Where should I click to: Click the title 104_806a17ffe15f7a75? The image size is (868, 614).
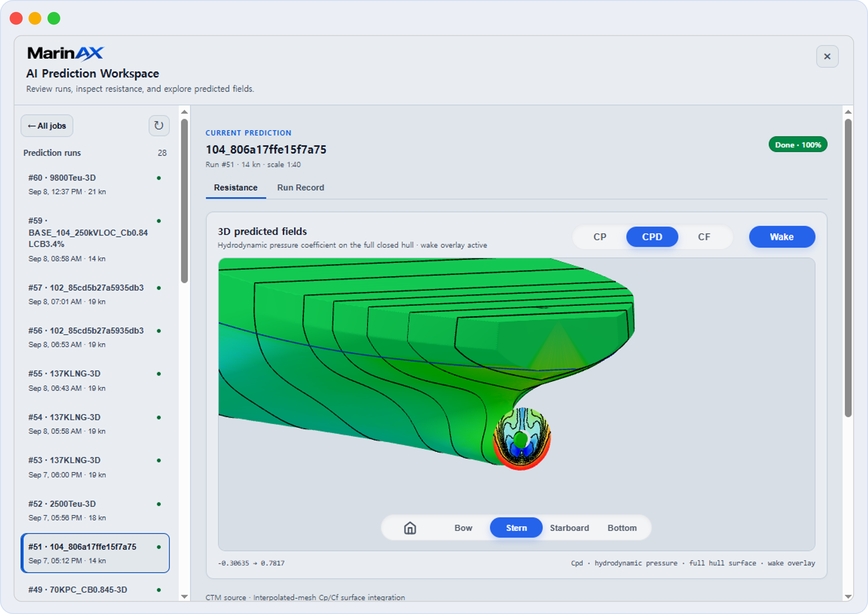266,150
